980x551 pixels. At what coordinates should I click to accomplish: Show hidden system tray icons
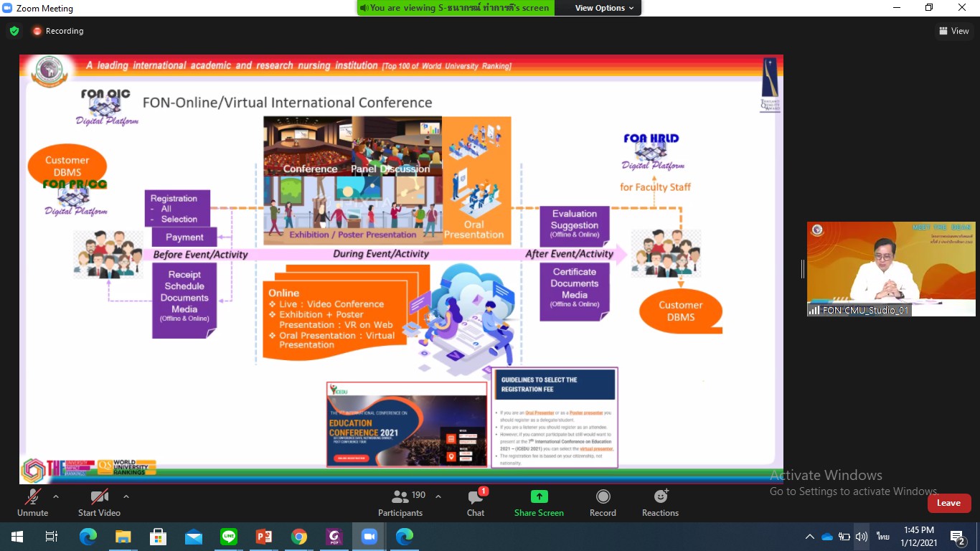(x=810, y=537)
